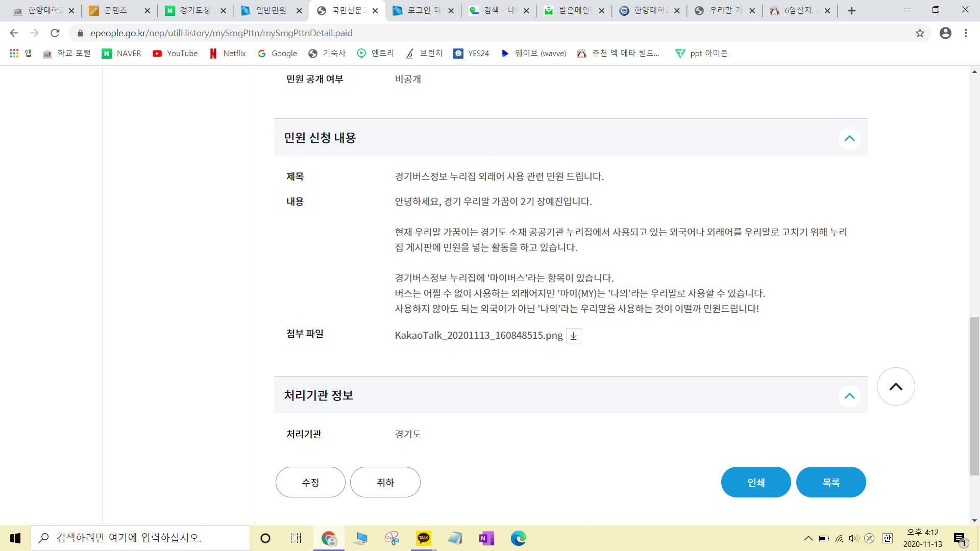Image resolution: width=980 pixels, height=551 pixels.
Task: Open the Chrome profile account icon
Action: 945,33
